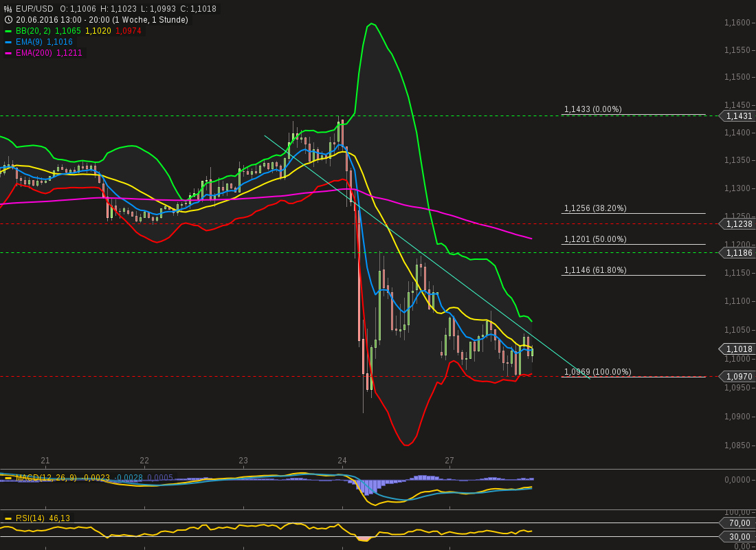Click the 1,1238 price tag on axis

point(737,224)
